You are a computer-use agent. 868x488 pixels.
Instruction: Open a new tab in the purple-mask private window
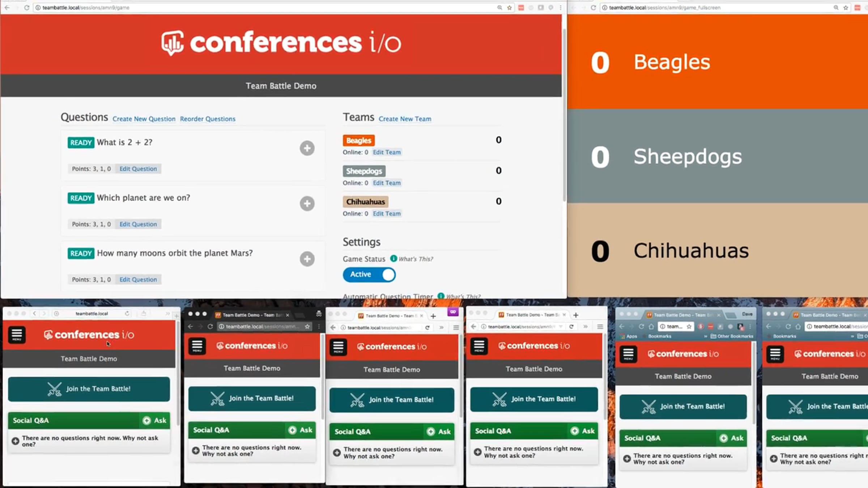click(433, 316)
